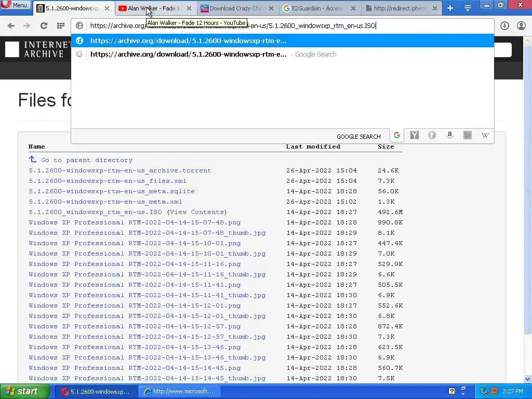The height and width of the screenshot is (399, 532).
Task: Switch to Internet Explorer microsoft taskbar button
Action: coord(180,392)
